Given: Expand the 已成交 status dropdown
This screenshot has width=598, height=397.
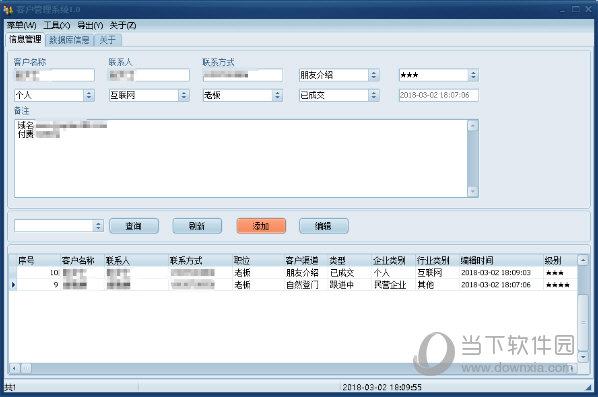Looking at the screenshot, I should click(x=374, y=95).
